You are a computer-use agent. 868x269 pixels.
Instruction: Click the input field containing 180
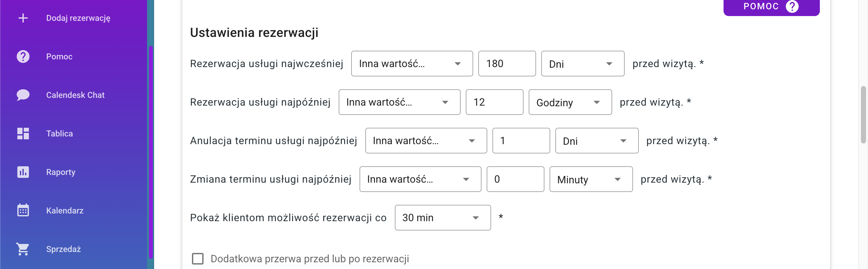507,64
